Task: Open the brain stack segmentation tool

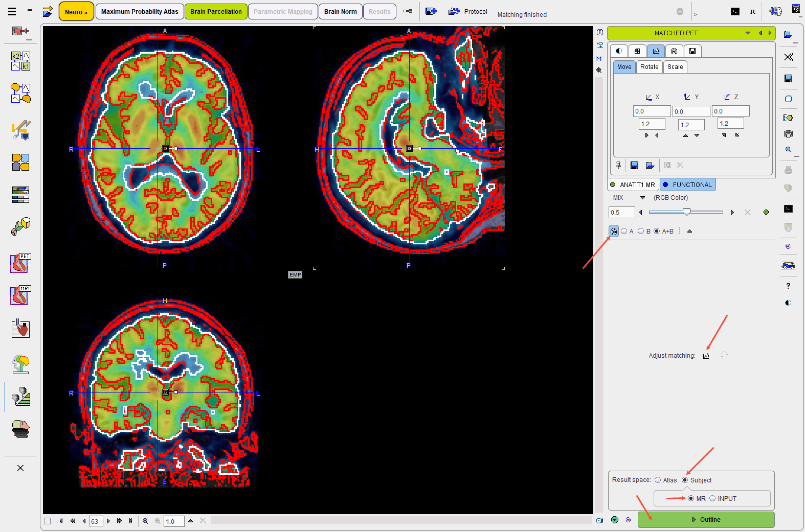Action: [20, 429]
